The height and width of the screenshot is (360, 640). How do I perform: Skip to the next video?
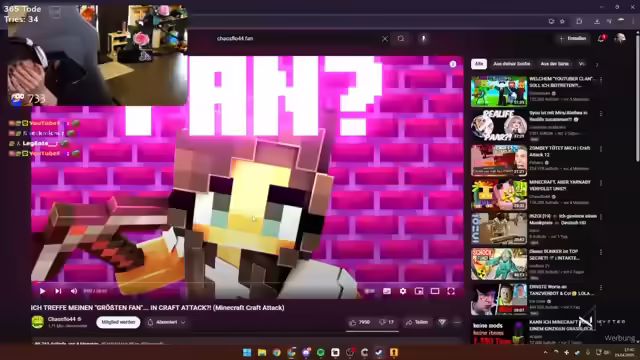pos(58,291)
